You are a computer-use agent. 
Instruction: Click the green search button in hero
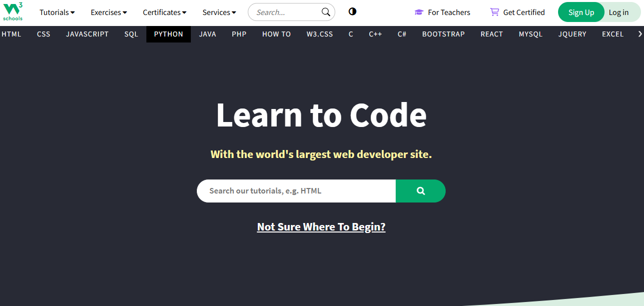(421, 191)
